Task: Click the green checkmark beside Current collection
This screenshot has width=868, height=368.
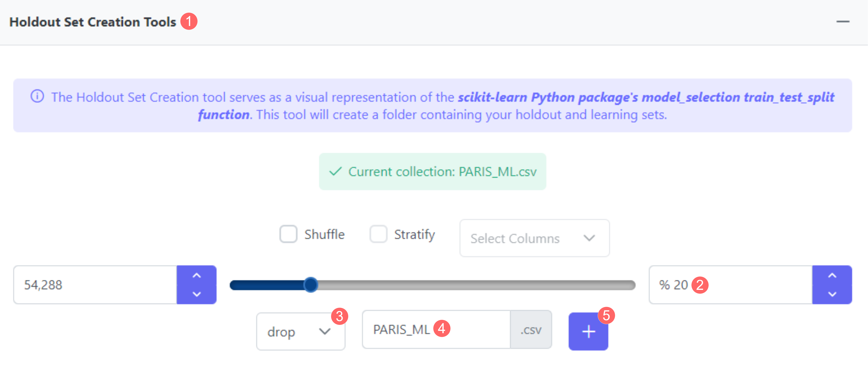Action: tap(336, 172)
